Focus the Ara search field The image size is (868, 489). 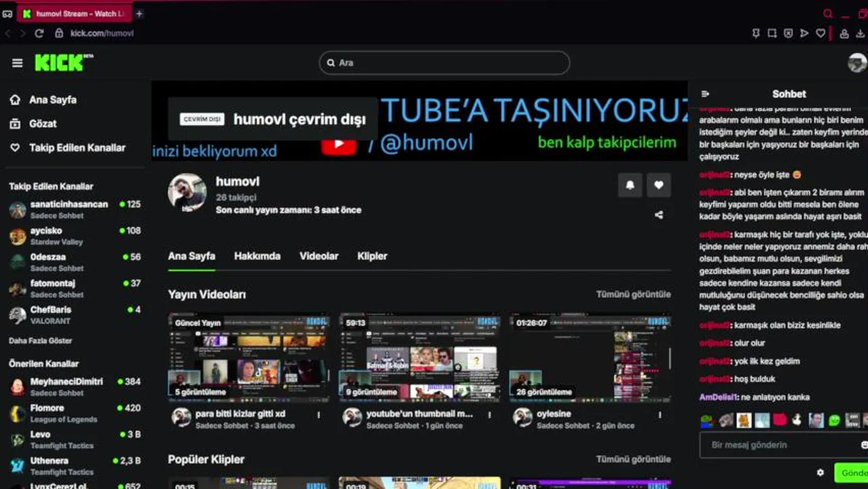[x=444, y=62]
